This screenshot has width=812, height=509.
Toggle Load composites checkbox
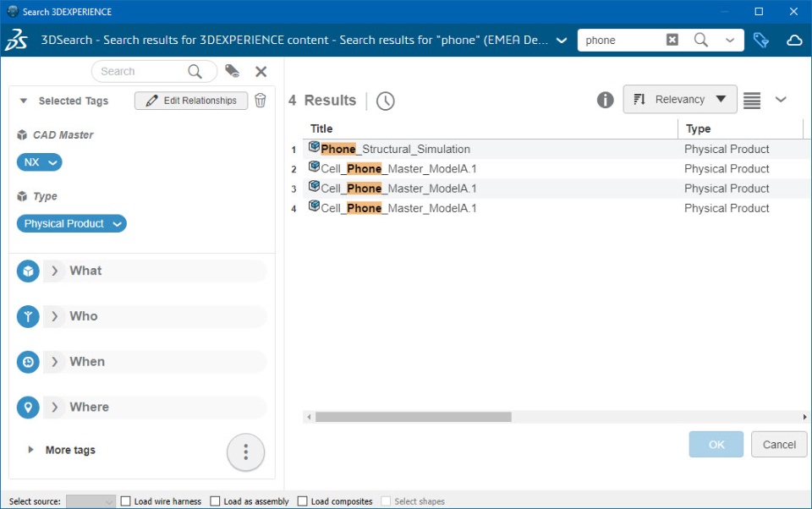(x=303, y=501)
